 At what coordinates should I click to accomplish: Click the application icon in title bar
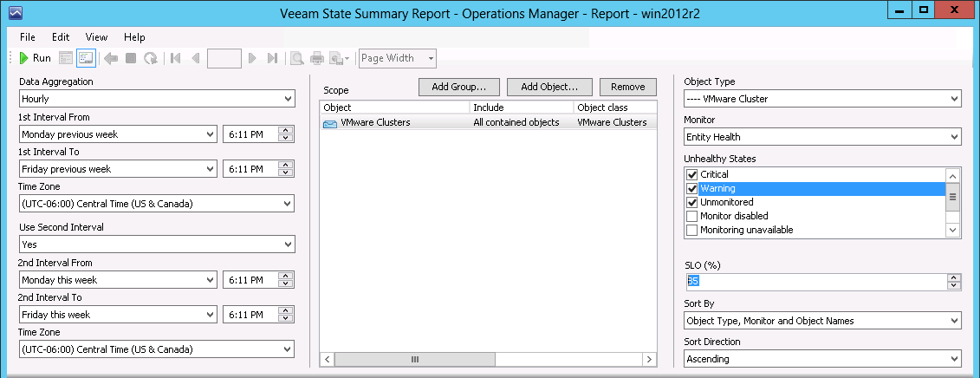coord(16,12)
